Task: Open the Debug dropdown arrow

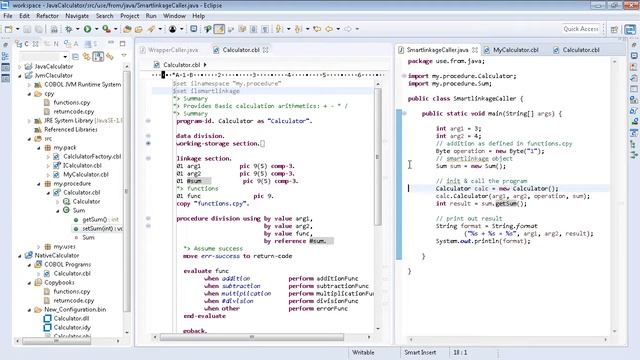Action: coord(77,29)
